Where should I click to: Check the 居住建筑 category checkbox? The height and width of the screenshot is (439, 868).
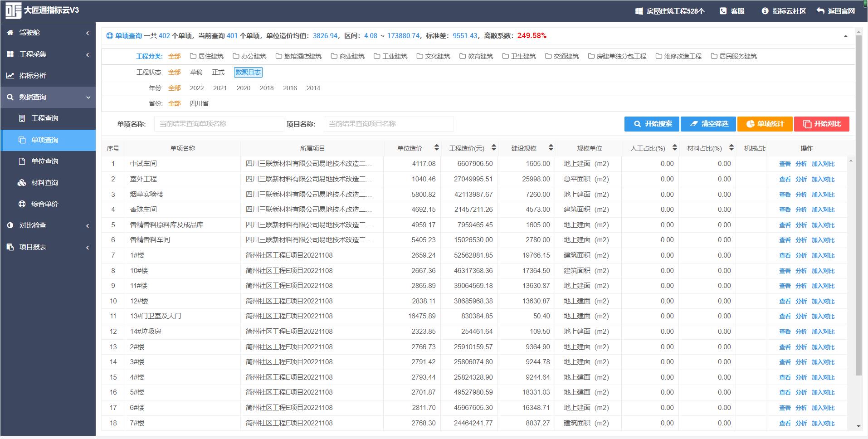pos(193,56)
